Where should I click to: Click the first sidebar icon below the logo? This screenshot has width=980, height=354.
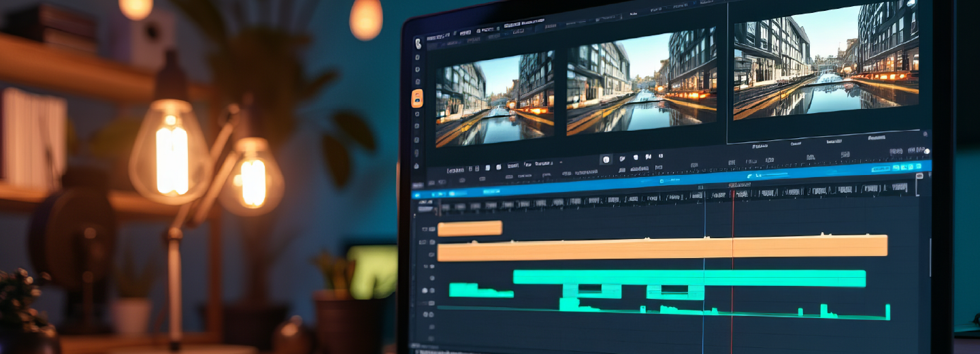tap(417, 59)
